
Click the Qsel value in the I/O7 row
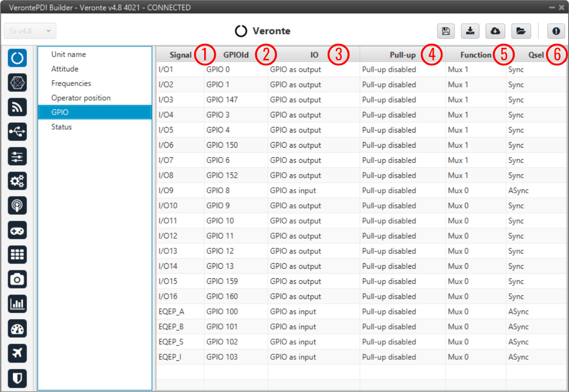click(536, 161)
